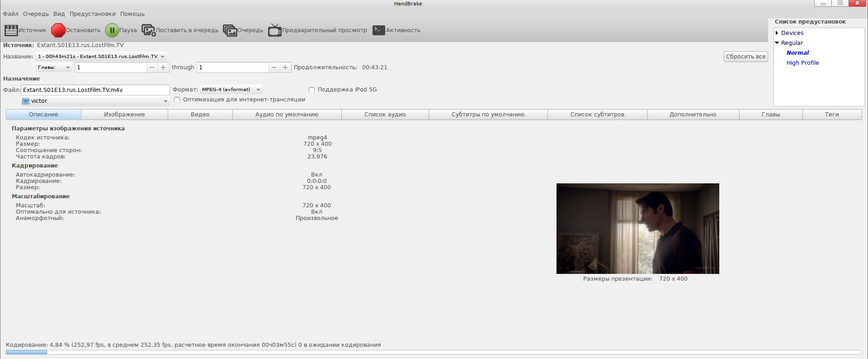Switch to the Изображение tab

pyautogui.click(x=124, y=115)
